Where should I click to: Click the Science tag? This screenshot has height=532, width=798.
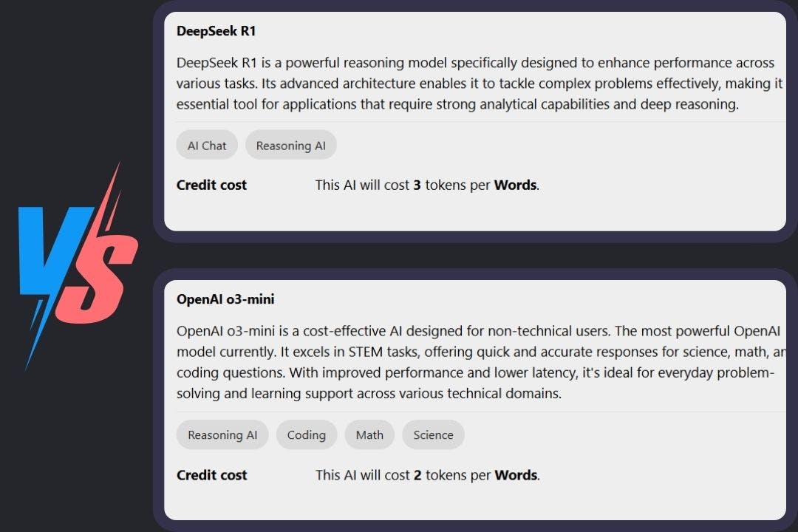point(433,435)
